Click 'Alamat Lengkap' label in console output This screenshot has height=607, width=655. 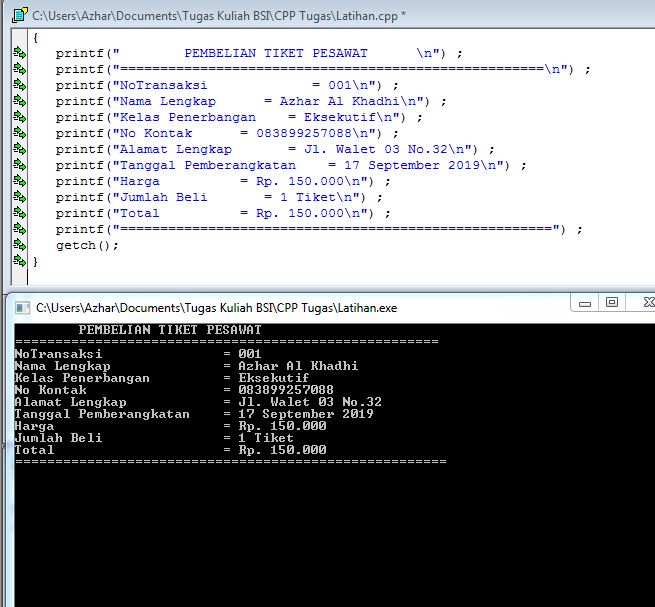[71, 402]
